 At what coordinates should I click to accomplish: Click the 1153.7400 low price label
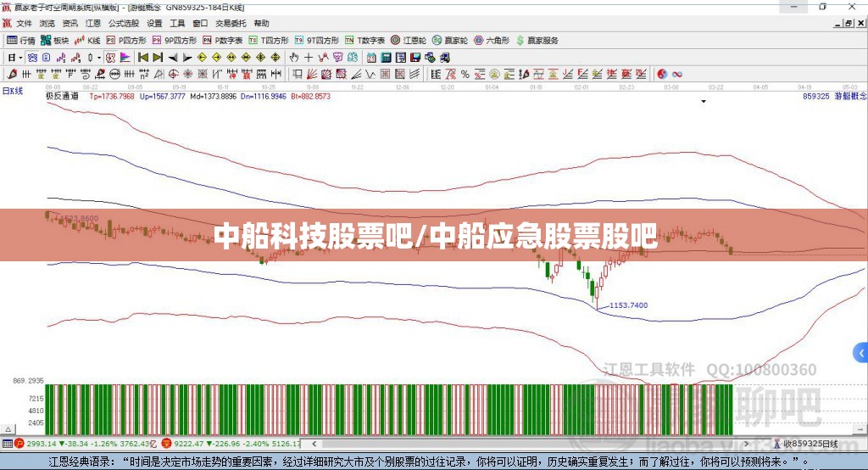tap(628, 305)
